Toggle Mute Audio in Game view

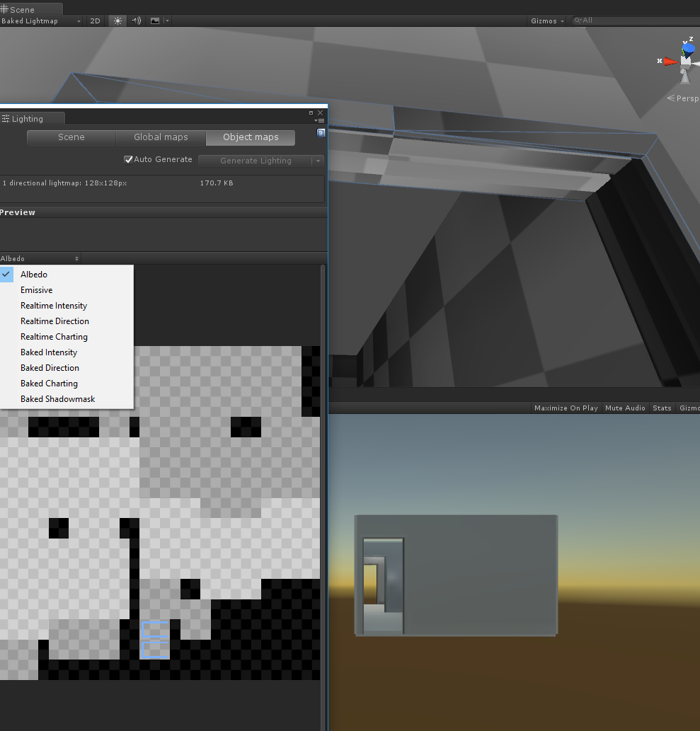[625, 408]
